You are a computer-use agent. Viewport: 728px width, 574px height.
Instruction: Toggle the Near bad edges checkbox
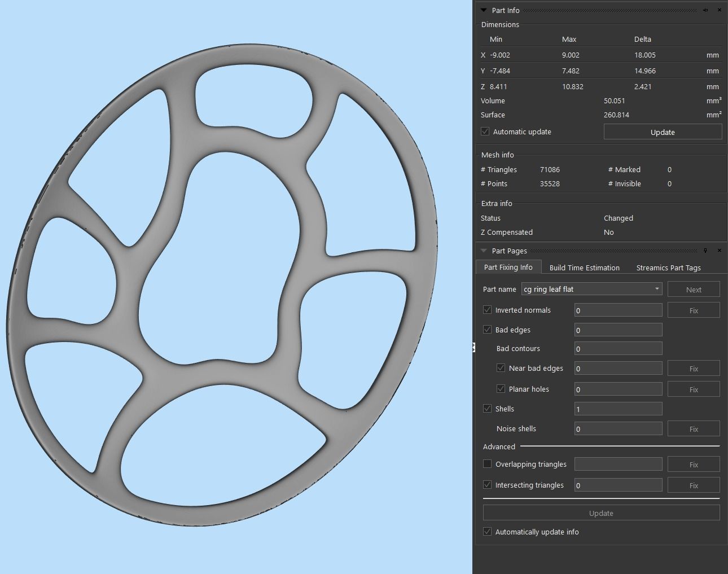(x=501, y=368)
